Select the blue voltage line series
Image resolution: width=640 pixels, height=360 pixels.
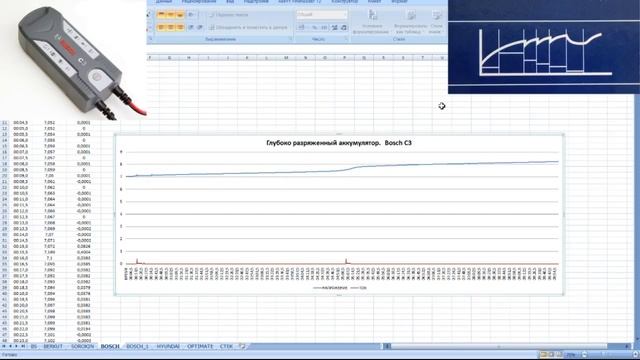point(342,170)
